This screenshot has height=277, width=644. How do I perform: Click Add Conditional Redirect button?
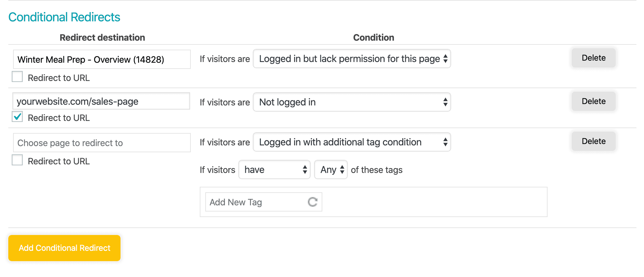click(x=64, y=248)
